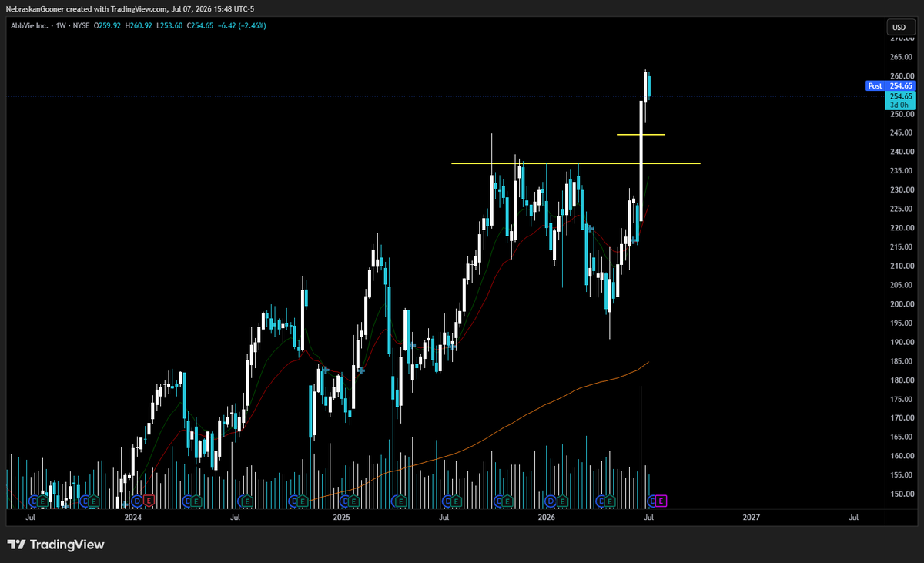The image size is (924, 563).
Task: Click the 2024 label on time axis
Action: pos(133,518)
